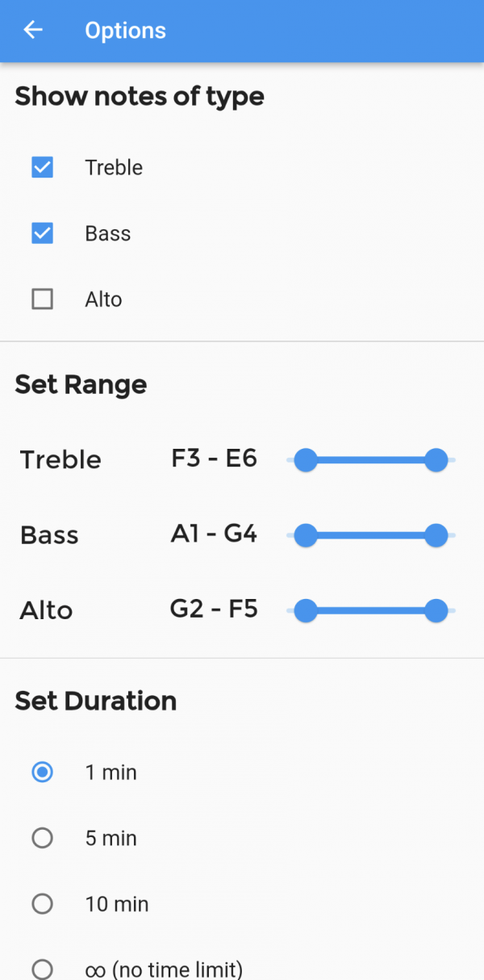Image resolution: width=484 pixels, height=980 pixels.
Task: Click the G2 - F5 range value
Action: (214, 609)
